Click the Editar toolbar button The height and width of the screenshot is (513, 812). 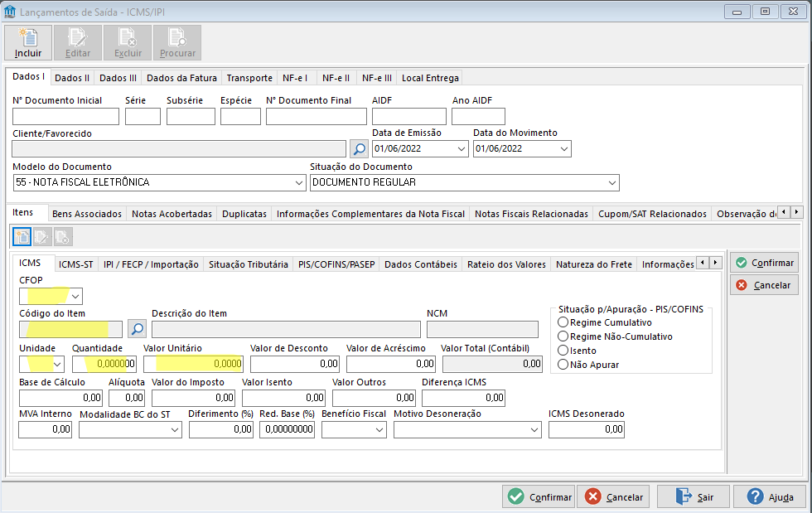(x=78, y=42)
